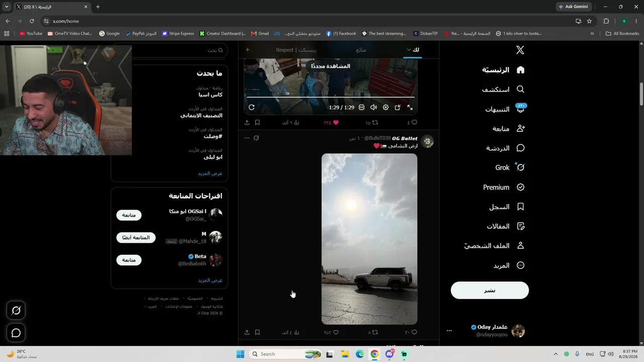Viewport: 644px width, 362px height.
Task: Show hidden bookmarks overflow chevron
Action: coord(592,34)
